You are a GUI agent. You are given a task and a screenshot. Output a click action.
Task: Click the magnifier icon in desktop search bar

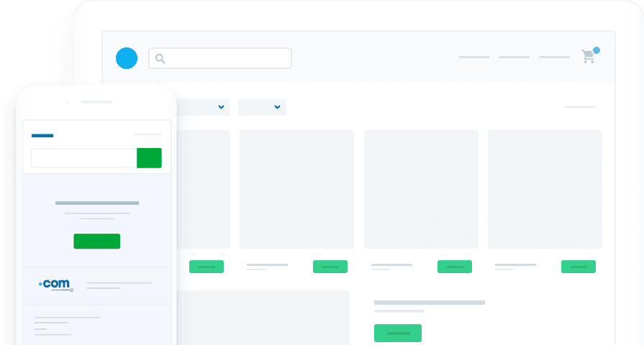(x=160, y=58)
